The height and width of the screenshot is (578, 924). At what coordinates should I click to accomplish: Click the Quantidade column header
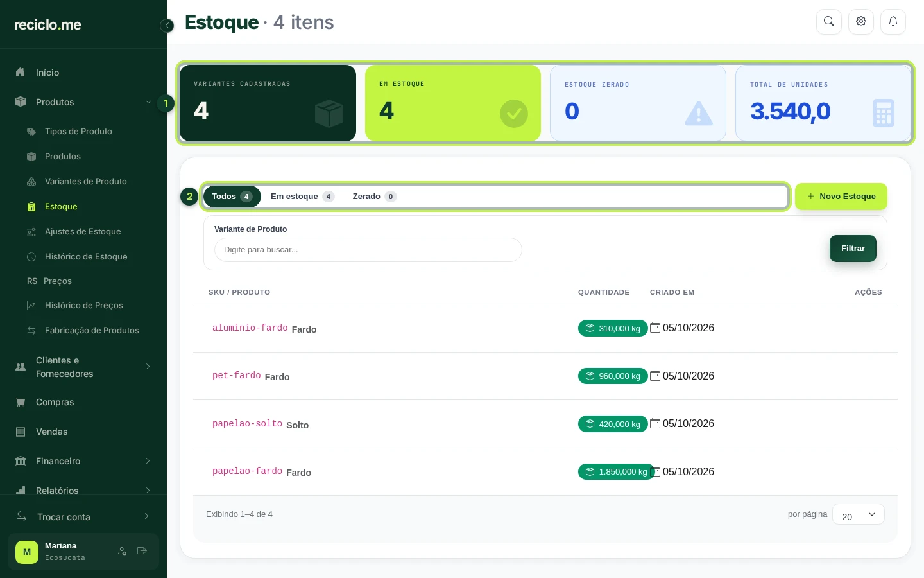(604, 292)
